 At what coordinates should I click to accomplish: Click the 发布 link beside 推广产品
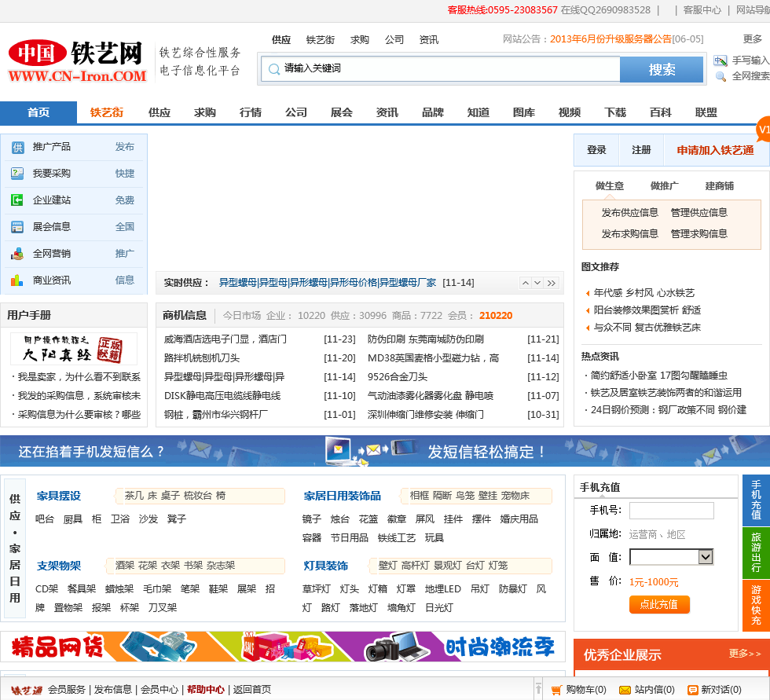click(125, 147)
